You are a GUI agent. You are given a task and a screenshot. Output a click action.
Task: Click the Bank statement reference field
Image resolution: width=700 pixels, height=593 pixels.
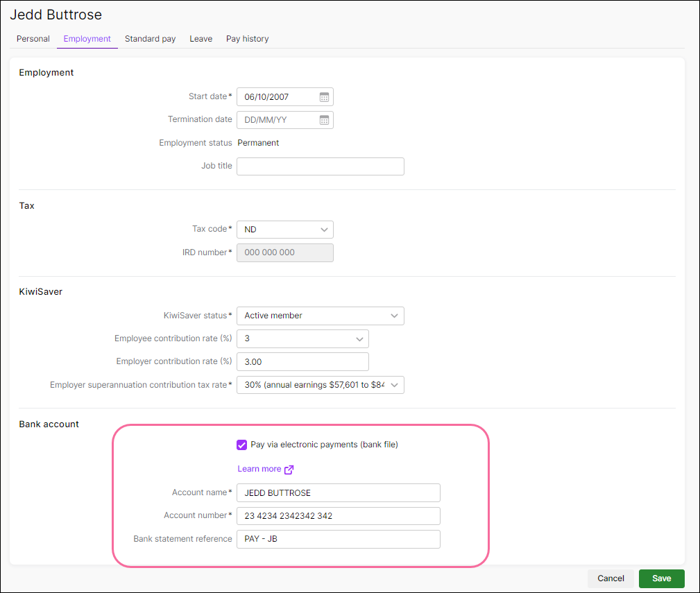(339, 539)
